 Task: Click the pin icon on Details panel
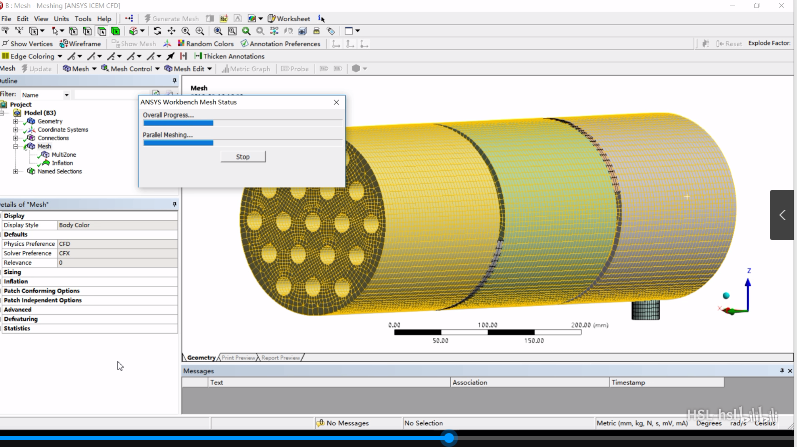[x=174, y=204]
